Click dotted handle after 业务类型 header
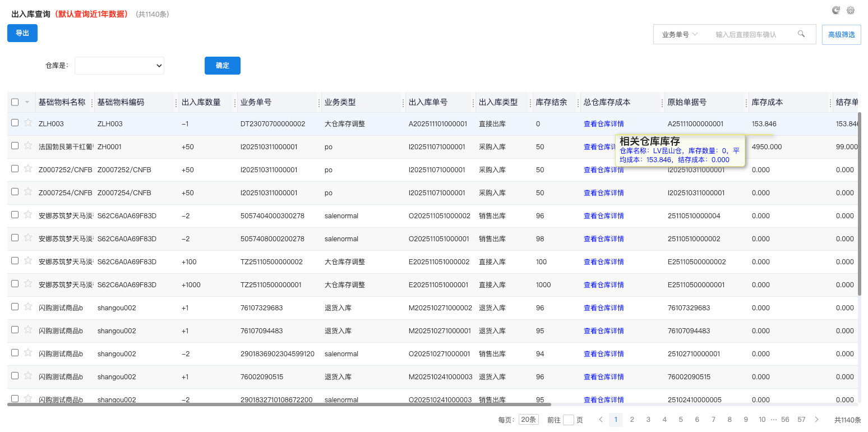This screenshot has height=432, width=868. 404,103
